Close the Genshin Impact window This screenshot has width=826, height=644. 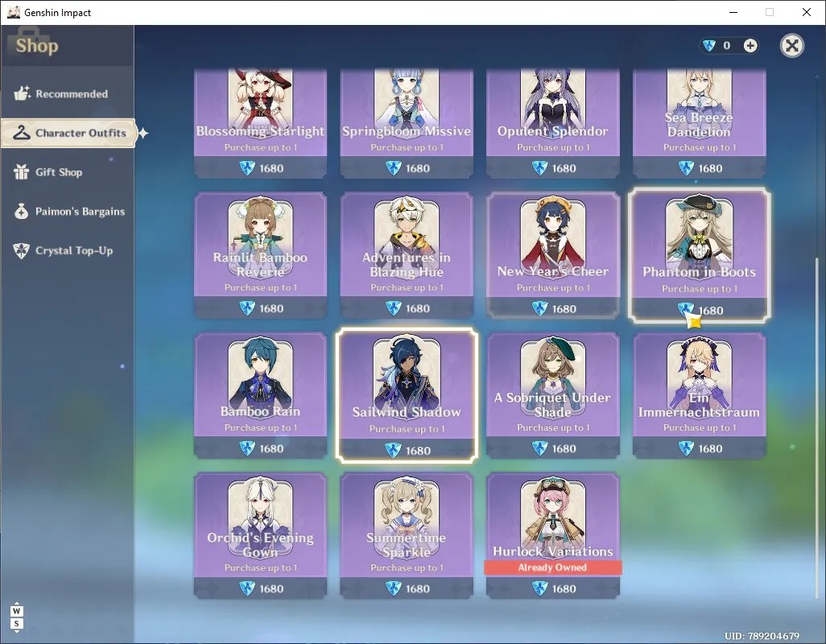tap(807, 12)
